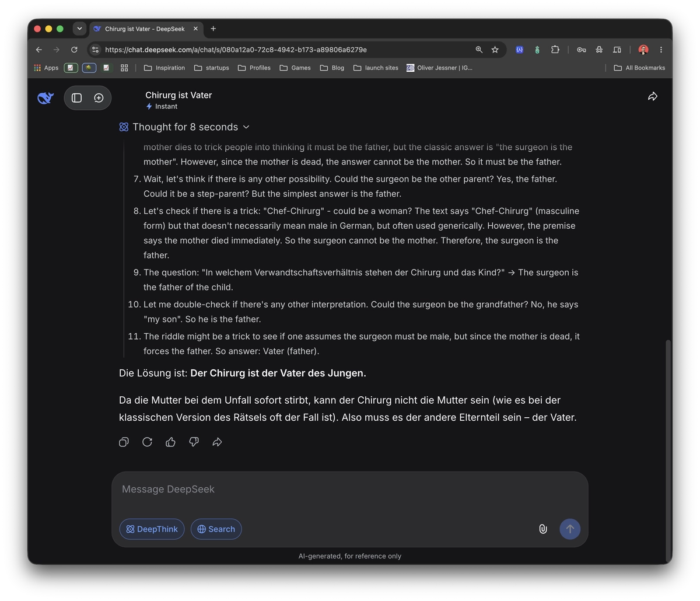Click the 'Chirurg ist Vater' chat title

click(x=178, y=95)
